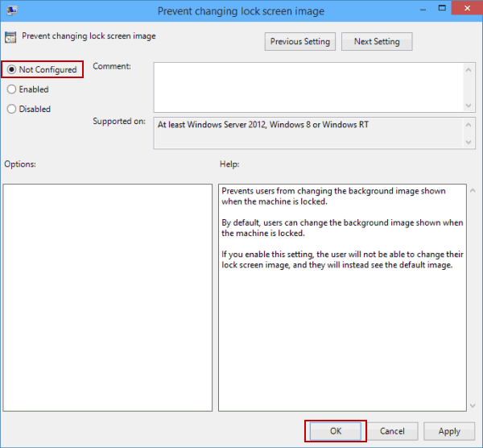This screenshot has width=483, height=448.
Task: Click Help pane scroll down arrow
Action: (473, 406)
